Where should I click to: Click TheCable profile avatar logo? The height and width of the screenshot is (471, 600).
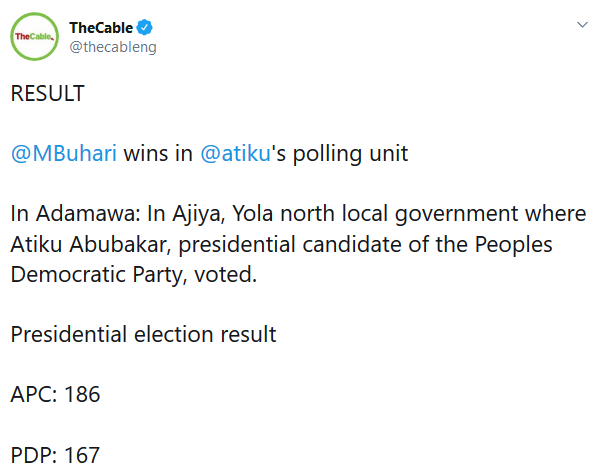(x=34, y=37)
